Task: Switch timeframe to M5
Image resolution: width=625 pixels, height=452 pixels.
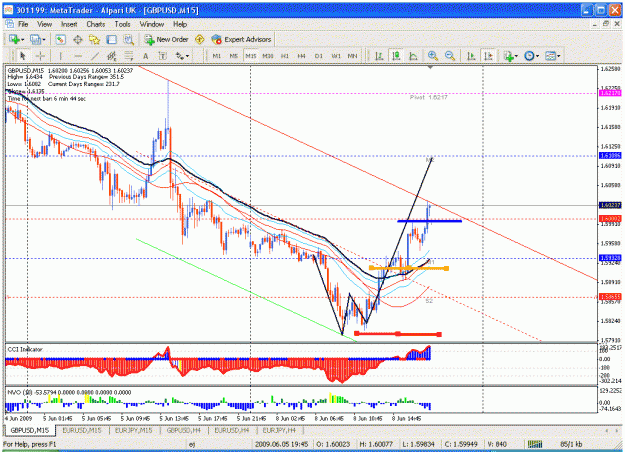Action: (234, 56)
